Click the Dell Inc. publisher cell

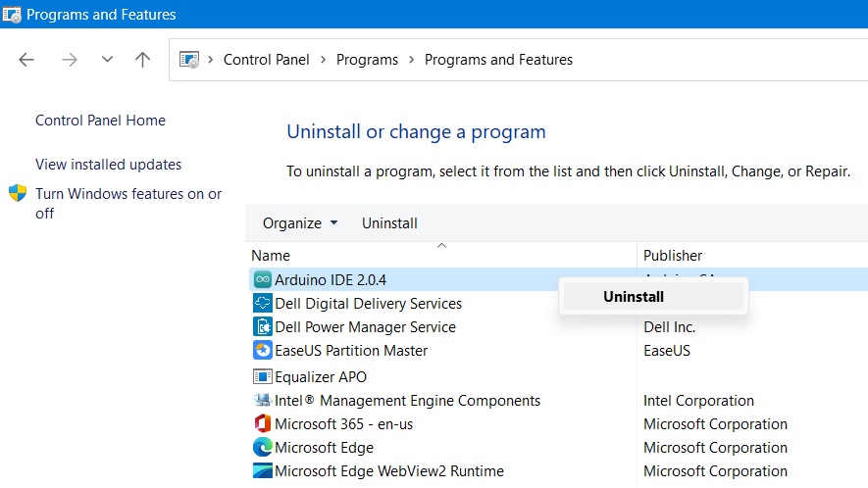coord(669,327)
